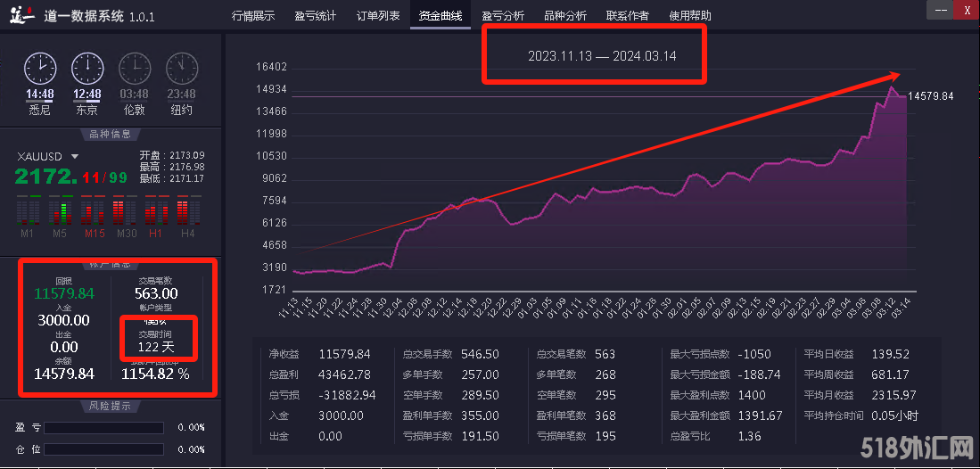Screen dimensions: 980x469
Task: Click the 平均持仓时间 value 0.05小时
Action: coord(895,416)
